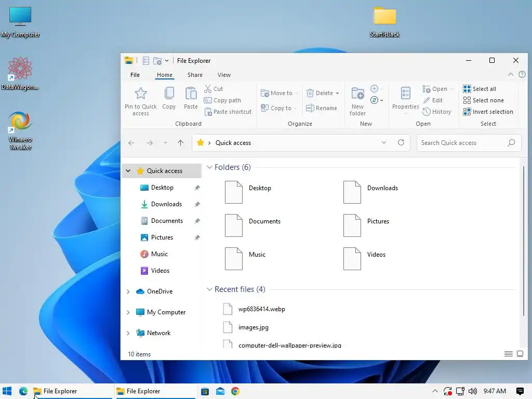
Task: Click the Windows Start button
Action: [x=7, y=391]
